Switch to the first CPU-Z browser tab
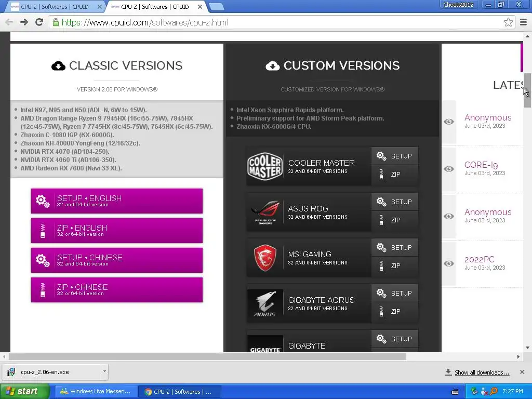Screen dimensions: 532x399 [x=54, y=7]
